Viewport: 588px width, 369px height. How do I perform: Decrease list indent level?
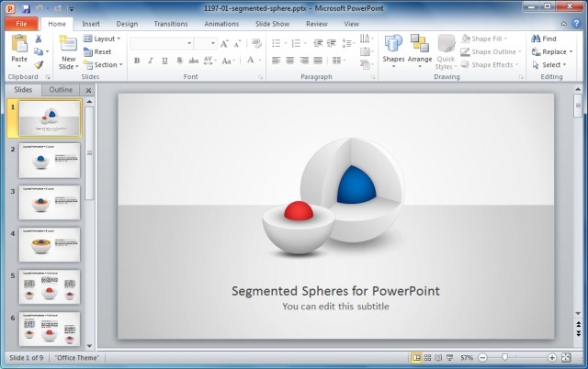(318, 43)
